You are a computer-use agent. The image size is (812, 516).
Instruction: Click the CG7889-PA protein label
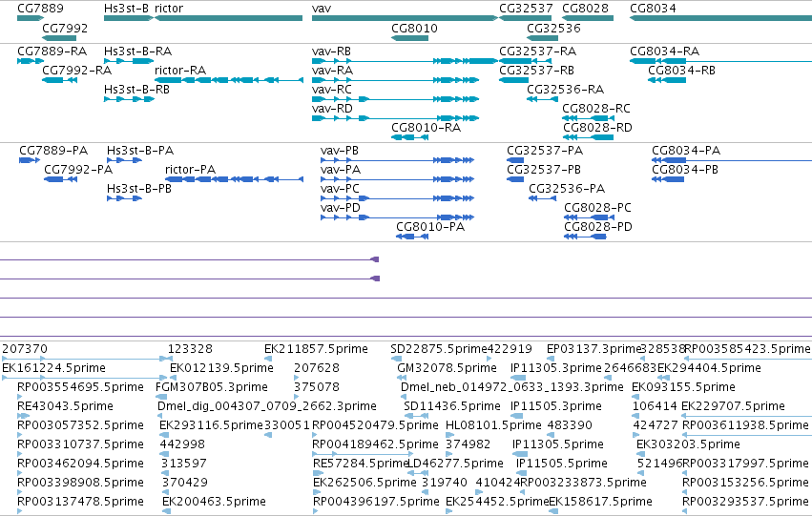coord(53,151)
